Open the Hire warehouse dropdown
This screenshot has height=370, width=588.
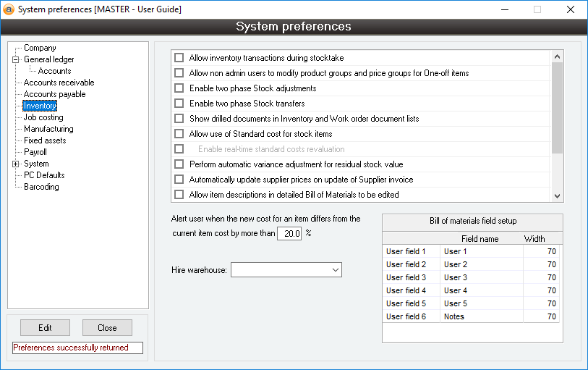click(335, 270)
